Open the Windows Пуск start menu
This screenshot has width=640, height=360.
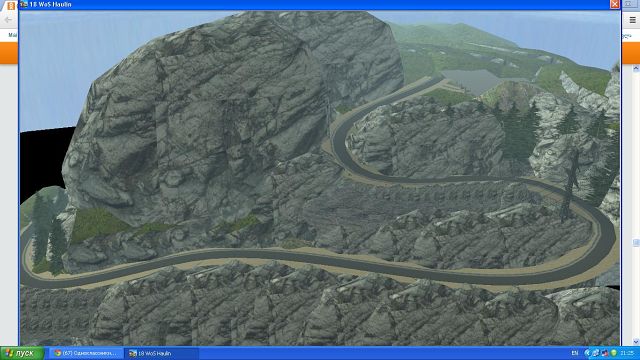click(x=22, y=353)
